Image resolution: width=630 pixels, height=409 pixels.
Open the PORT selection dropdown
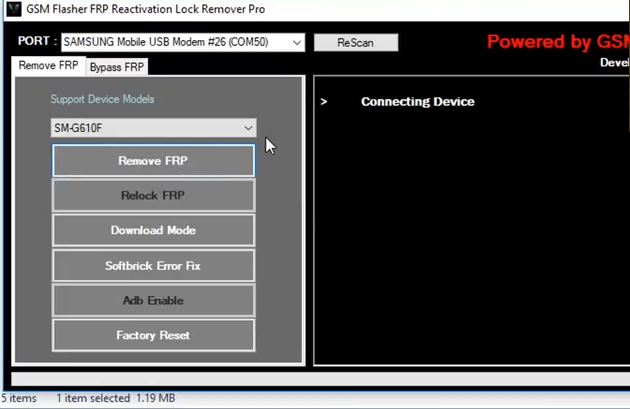183,42
